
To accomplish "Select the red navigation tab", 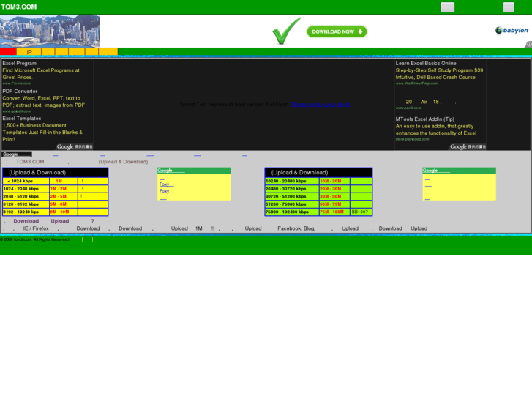I will point(8,52).
